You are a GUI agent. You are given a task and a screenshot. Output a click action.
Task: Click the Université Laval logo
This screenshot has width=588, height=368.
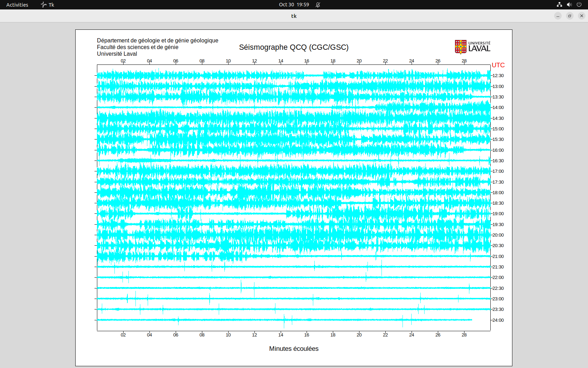(472, 47)
